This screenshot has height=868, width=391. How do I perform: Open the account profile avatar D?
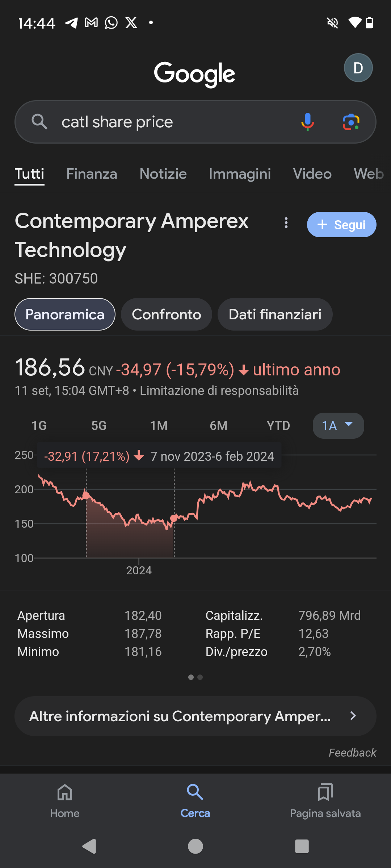358,68
